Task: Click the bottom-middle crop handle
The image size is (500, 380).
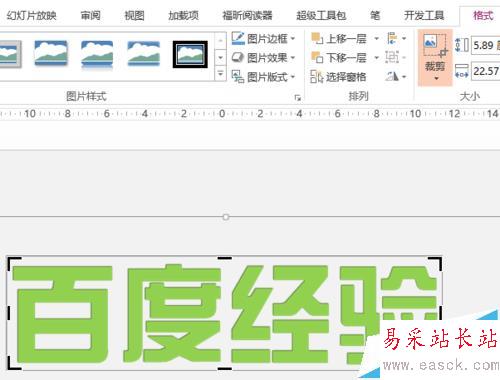Action: point(224,368)
